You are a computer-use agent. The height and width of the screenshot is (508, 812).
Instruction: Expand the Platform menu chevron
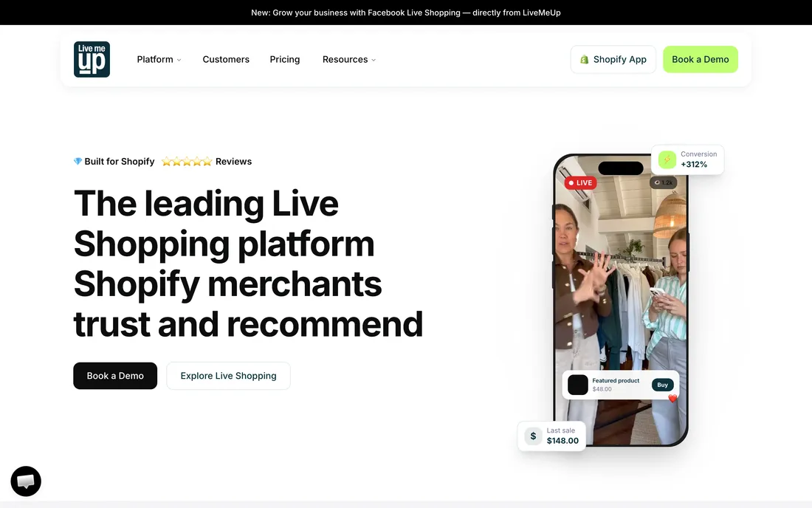point(179,60)
